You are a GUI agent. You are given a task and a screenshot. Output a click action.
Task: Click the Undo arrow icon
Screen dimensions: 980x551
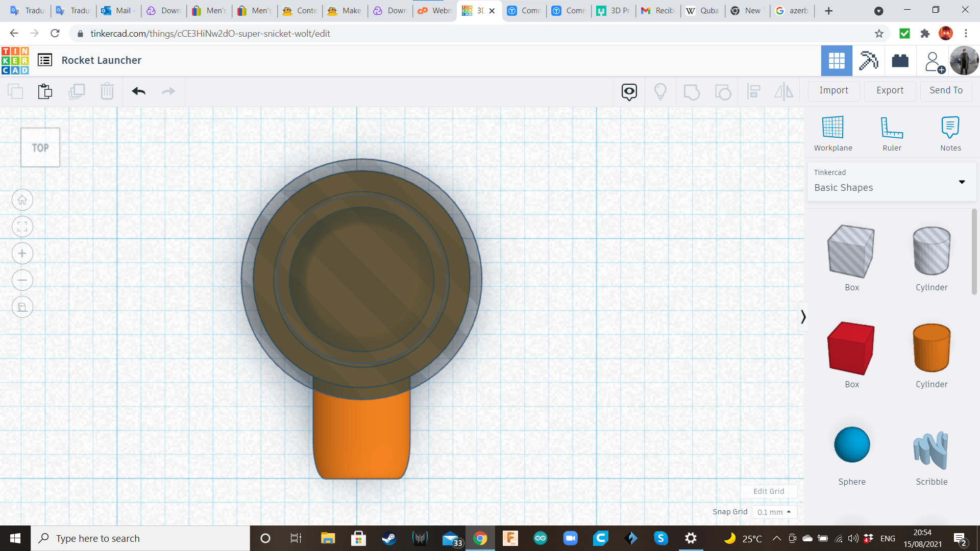tap(138, 91)
